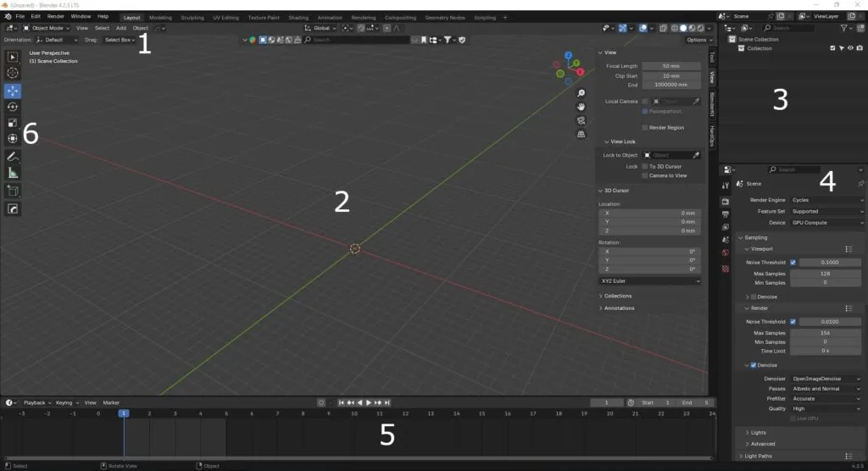
Task: Click the Viewport Noise Threshold value field
Action: tap(830, 263)
